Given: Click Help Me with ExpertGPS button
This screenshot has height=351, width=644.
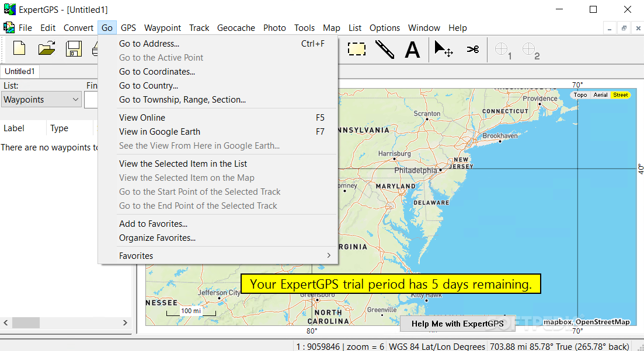Looking at the screenshot, I should pos(458,324).
